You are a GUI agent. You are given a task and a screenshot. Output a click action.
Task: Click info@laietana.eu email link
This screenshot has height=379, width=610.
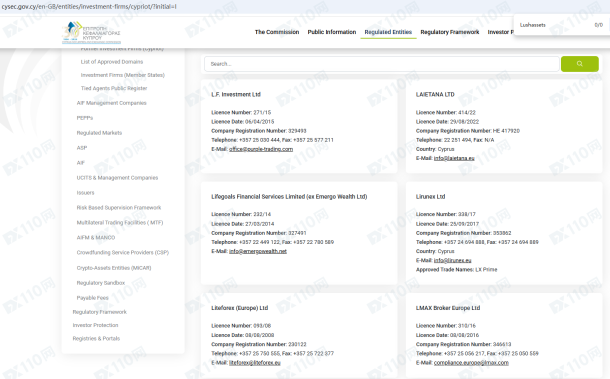(x=454, y=158)
